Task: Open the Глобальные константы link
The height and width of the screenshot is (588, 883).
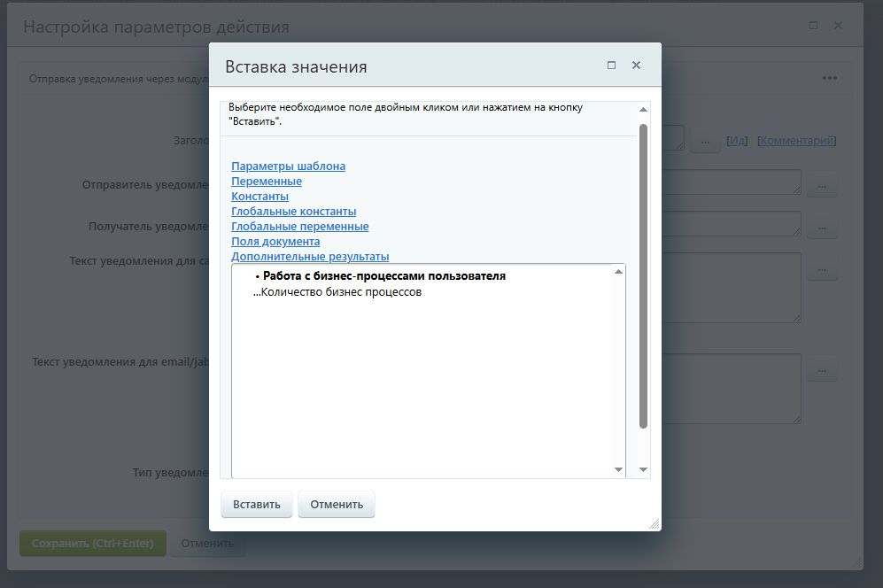Action: click(x=293, y=212)
